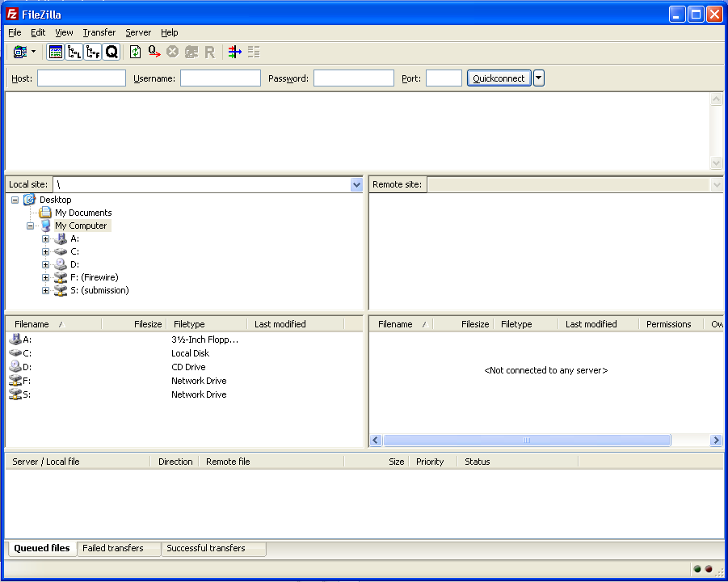Focus the Password input field
Image resolution: width=728 pixels, height=582 pixels.
[x=354, y=78]
